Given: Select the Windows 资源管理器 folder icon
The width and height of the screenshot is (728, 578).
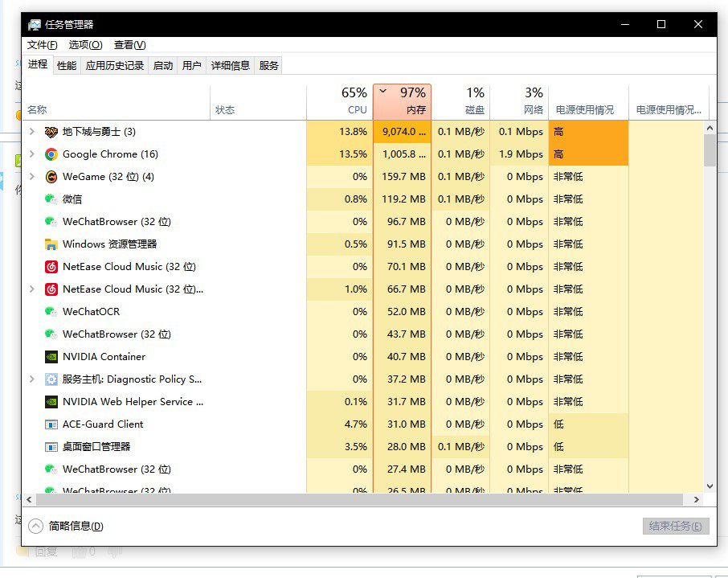Looking at the screenshot, I should click(x=51, y=244).
